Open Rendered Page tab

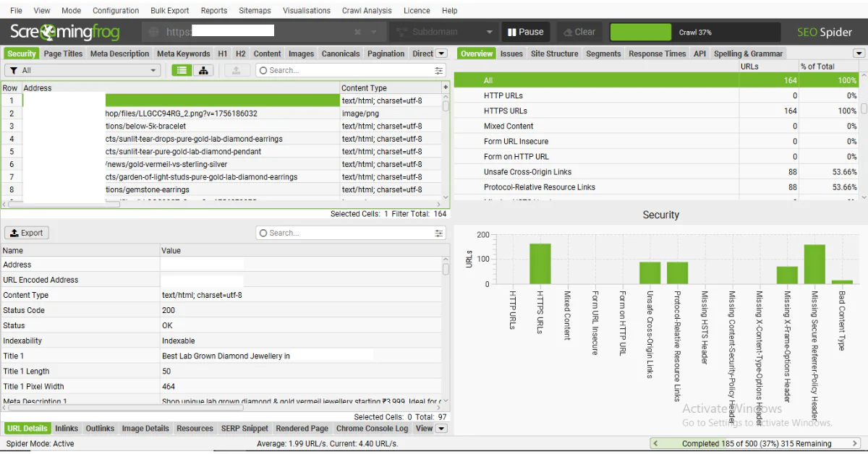pos(302,428)
